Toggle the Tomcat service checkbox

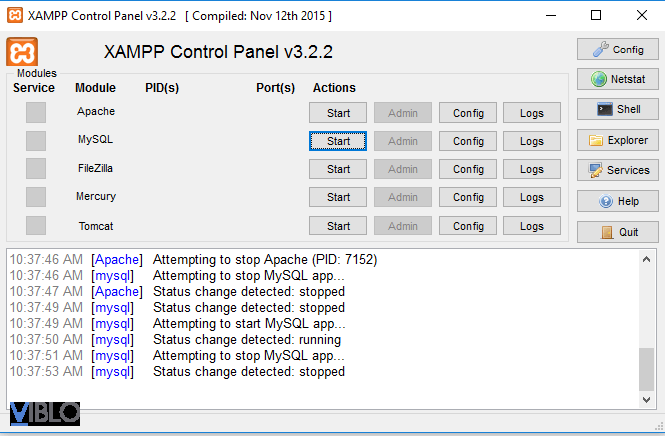tap(36, 226)
